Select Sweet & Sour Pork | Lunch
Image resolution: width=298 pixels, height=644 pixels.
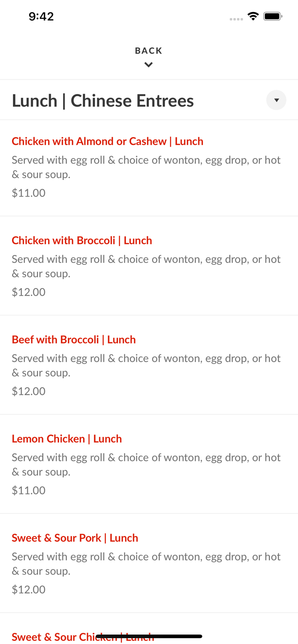point(75,538)
